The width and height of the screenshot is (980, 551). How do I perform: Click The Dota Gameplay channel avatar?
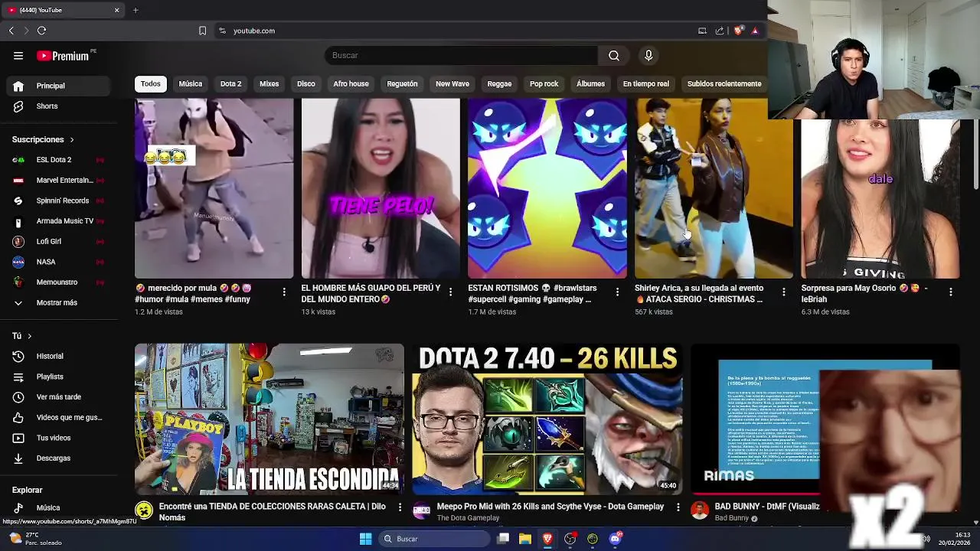pyautogui.click(x=422, y=510)
